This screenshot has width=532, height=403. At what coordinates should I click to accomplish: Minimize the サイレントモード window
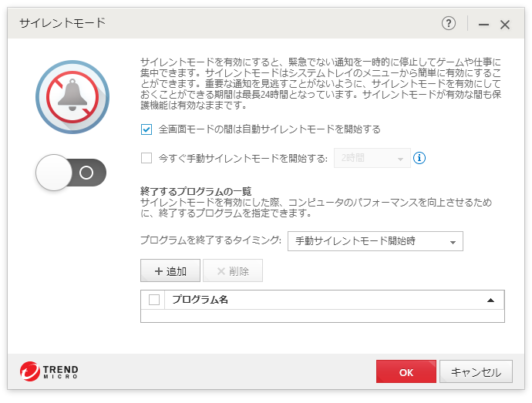[x=483, y=25]
